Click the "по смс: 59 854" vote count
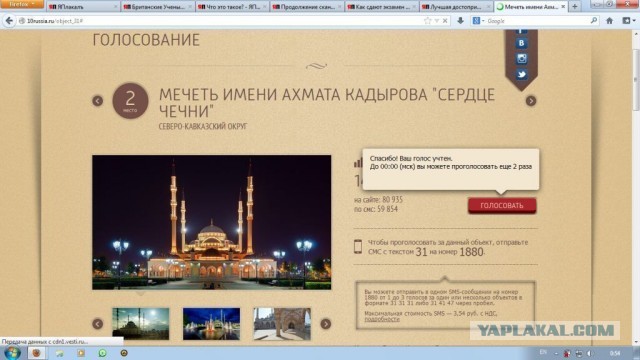This screenshot has height=360, width=640. pos(376,209)
